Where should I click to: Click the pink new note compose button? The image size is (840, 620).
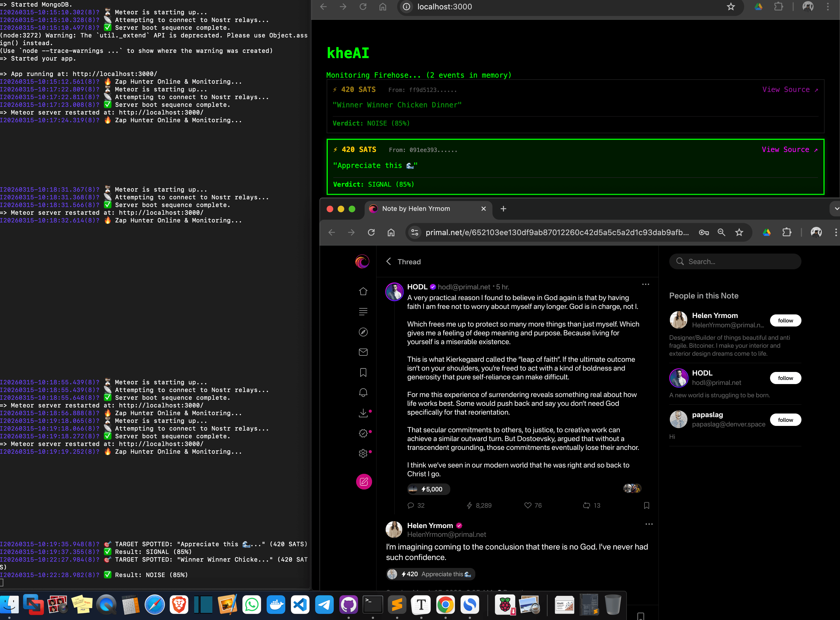pos(364,482)
